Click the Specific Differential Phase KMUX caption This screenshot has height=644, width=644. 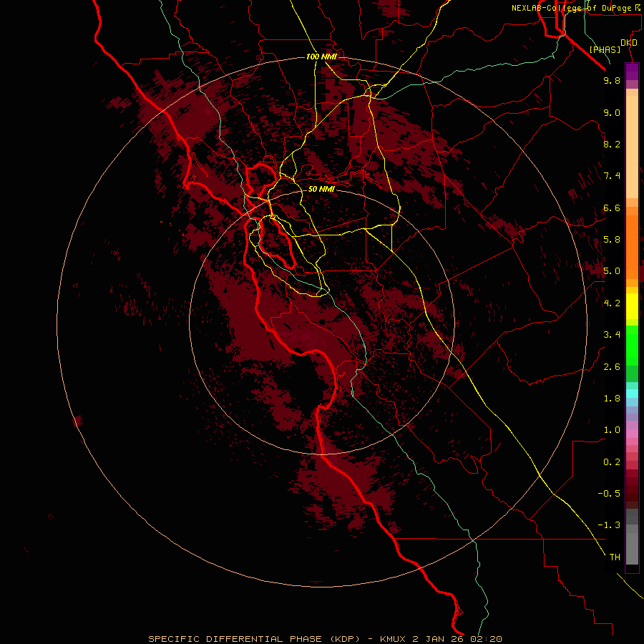(325, 639)
